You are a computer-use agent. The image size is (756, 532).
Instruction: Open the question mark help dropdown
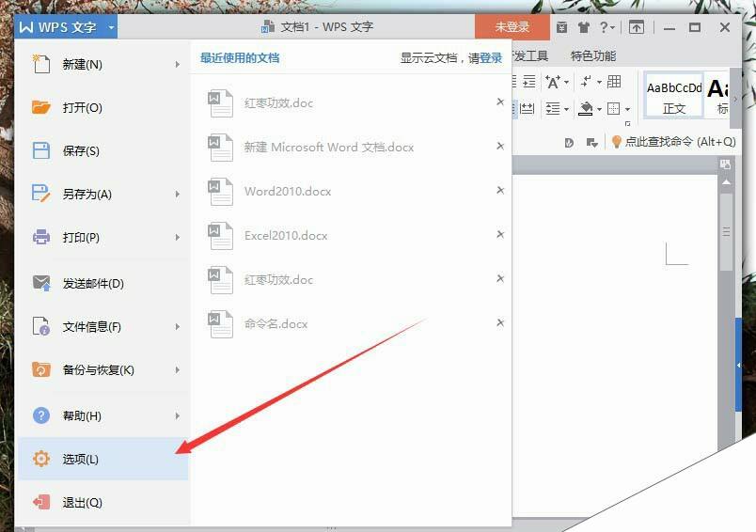pos(607,27)
